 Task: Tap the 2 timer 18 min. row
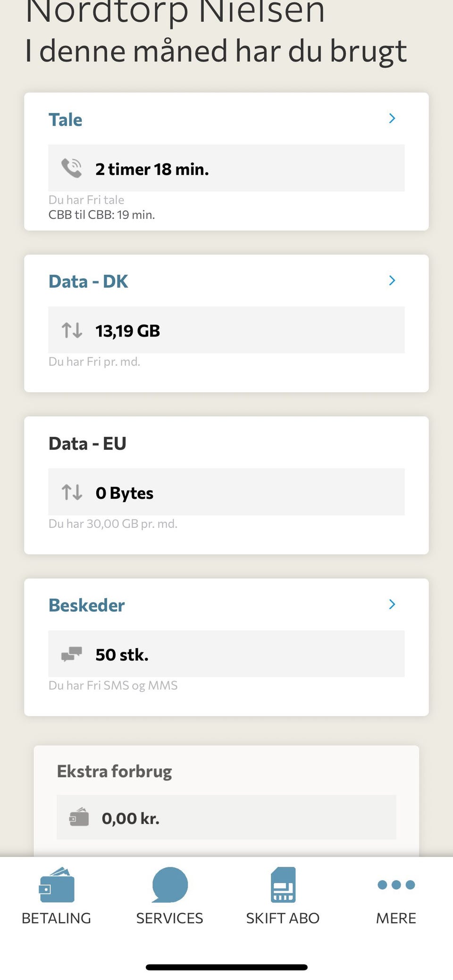[x=226, y=168]
